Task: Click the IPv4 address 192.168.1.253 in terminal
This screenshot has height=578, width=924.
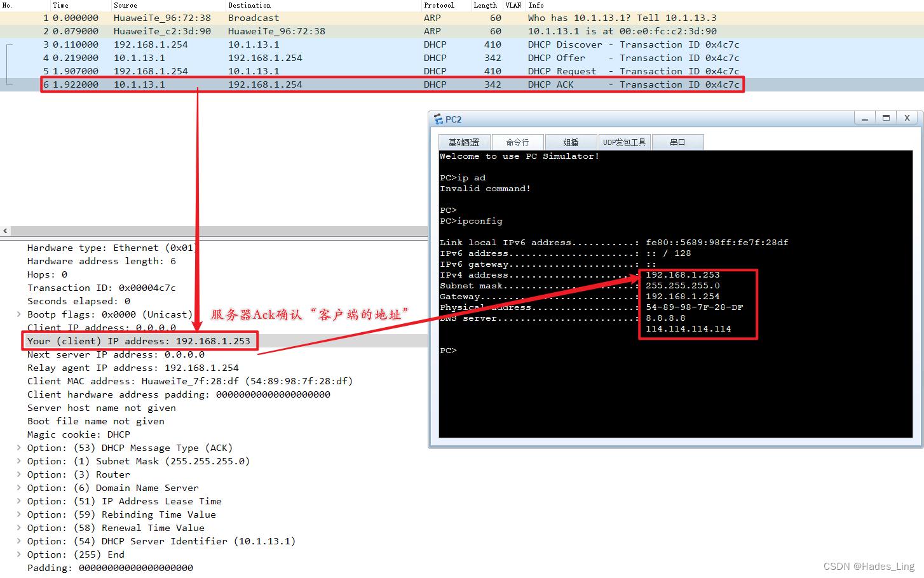Action: click(x=683, y=275)
